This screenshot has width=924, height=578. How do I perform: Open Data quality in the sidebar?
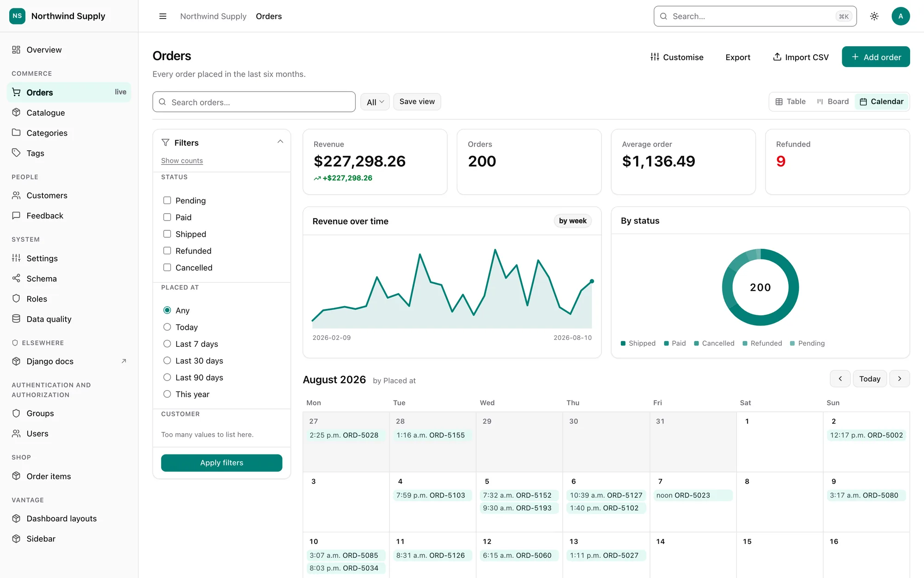tap(69, 319)
